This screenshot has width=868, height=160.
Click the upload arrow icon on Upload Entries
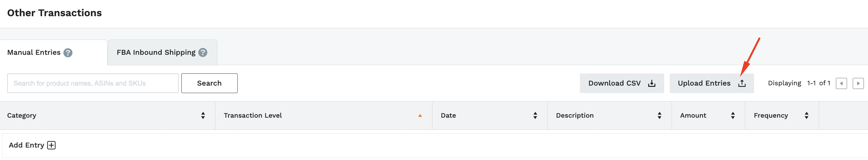[742, 83]
